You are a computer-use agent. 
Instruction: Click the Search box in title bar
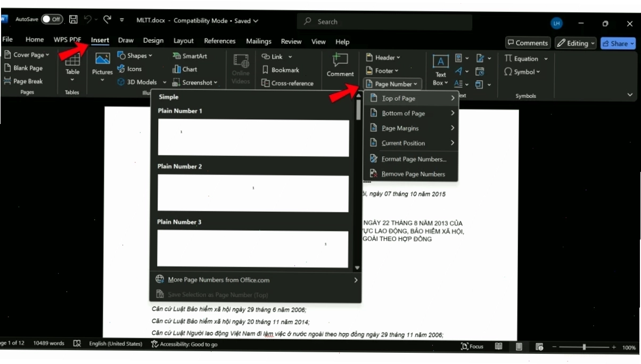point(384,22)
